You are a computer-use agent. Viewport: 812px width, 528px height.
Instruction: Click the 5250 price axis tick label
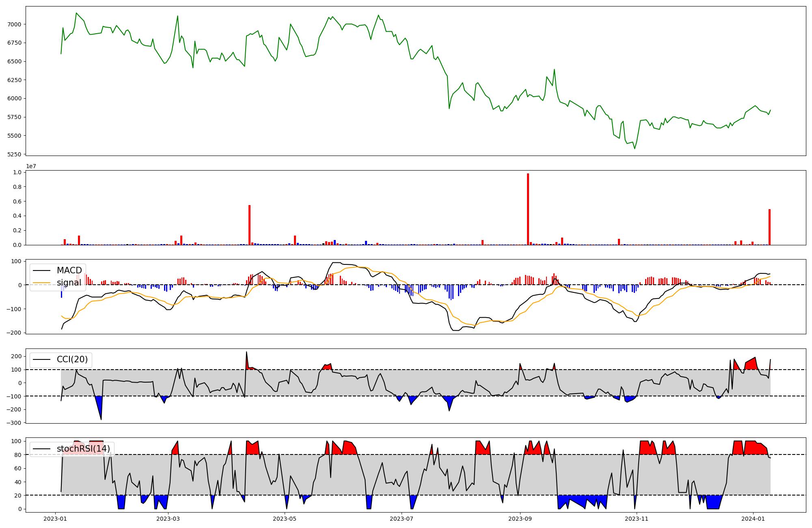(15, 154)
